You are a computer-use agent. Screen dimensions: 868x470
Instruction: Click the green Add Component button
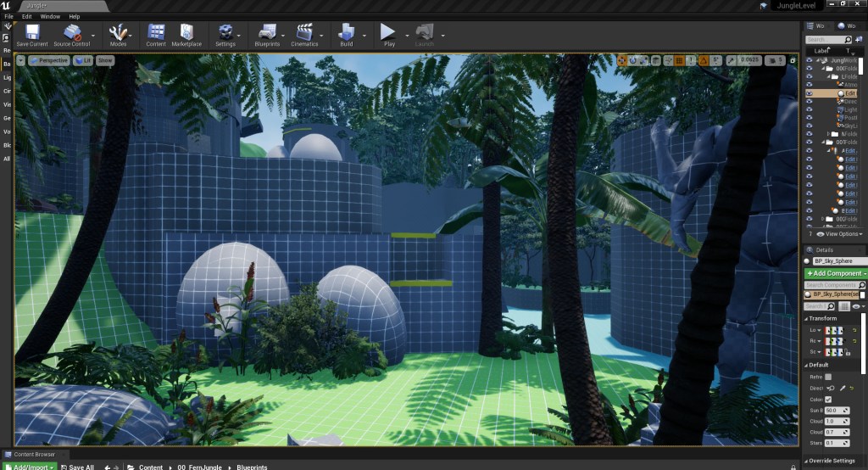point(835,274)
